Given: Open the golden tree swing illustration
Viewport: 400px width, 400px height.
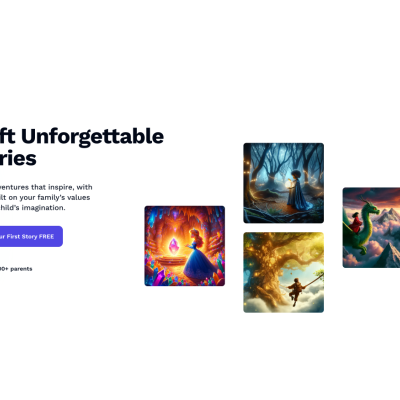Looking at the screenshot, I should (x=284, y=272).
